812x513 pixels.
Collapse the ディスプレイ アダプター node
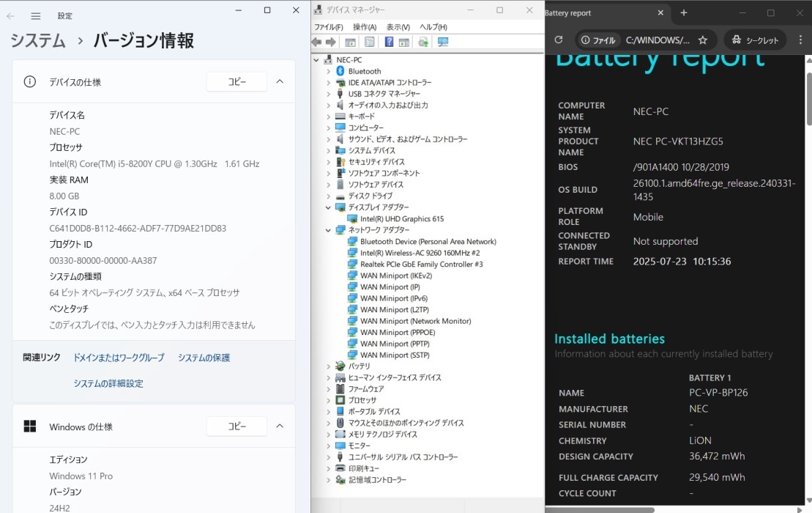coord(328,207)
